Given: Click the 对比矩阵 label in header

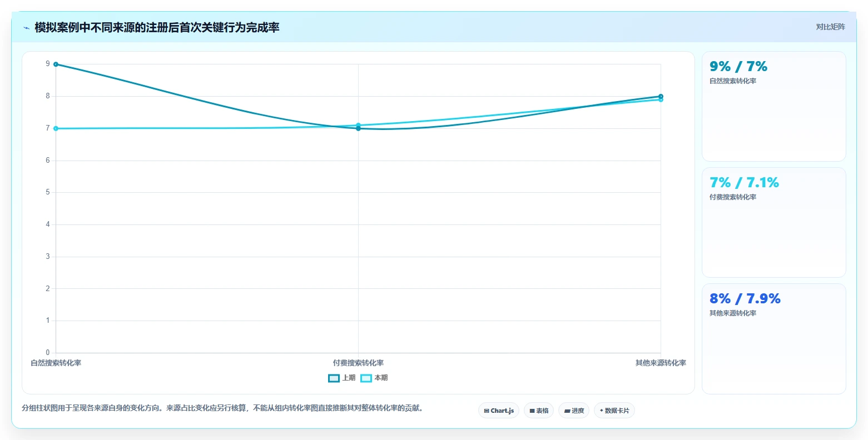Looking at the screenshot, I should (x=830, y=27).
